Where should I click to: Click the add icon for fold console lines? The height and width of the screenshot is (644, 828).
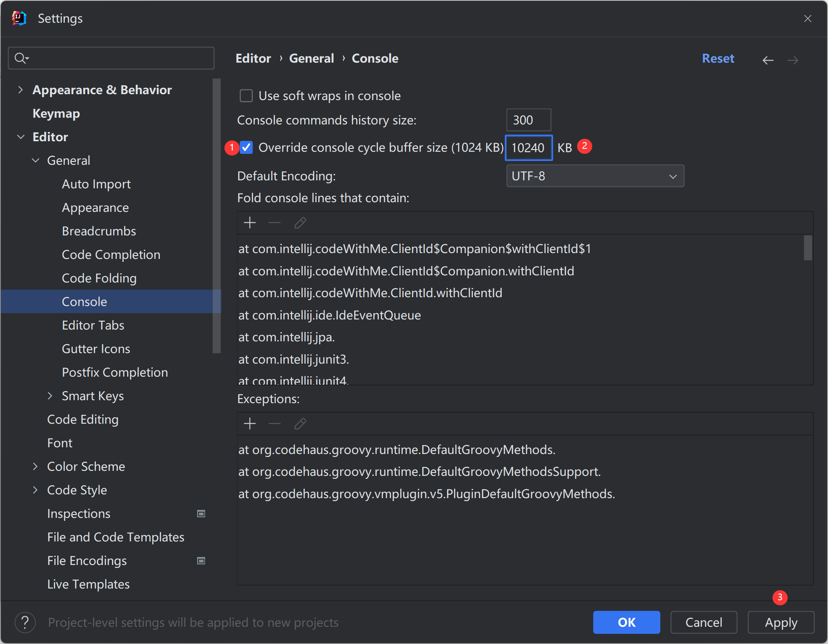coord(250,223)
